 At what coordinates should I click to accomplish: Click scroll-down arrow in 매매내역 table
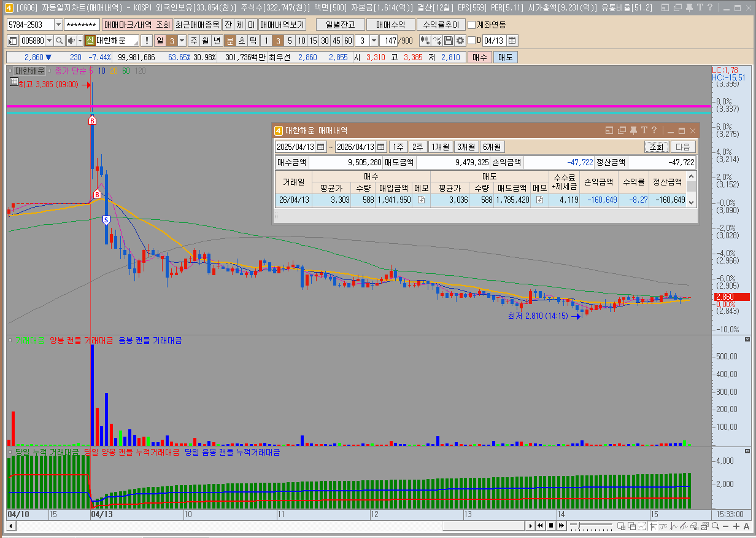(692, 202)
